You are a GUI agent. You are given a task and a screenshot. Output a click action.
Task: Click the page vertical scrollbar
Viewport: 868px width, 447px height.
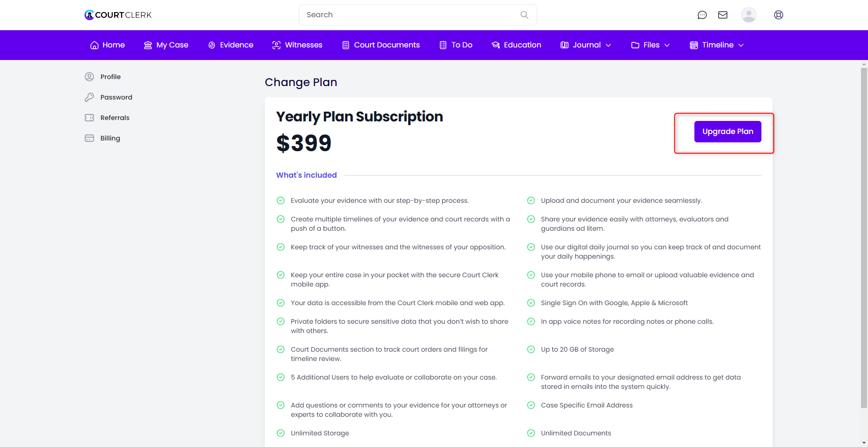click(864, 237)
